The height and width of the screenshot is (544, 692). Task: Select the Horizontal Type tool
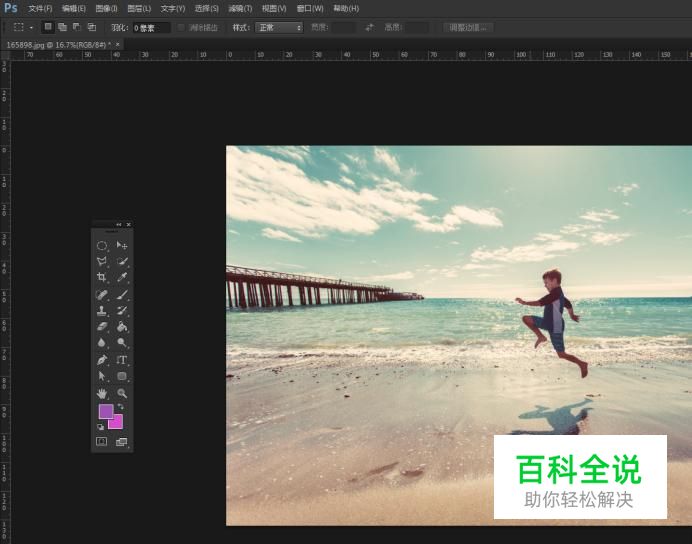(x=122, y=359)
